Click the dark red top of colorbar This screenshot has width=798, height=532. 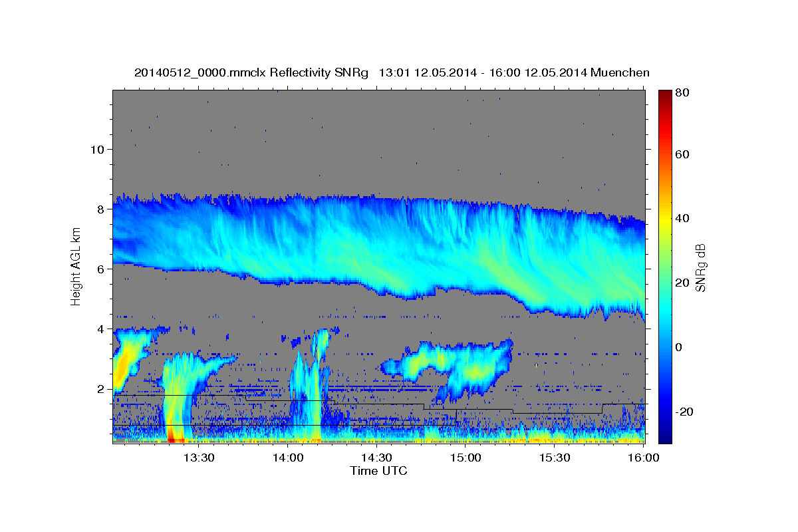click(665, 95)
